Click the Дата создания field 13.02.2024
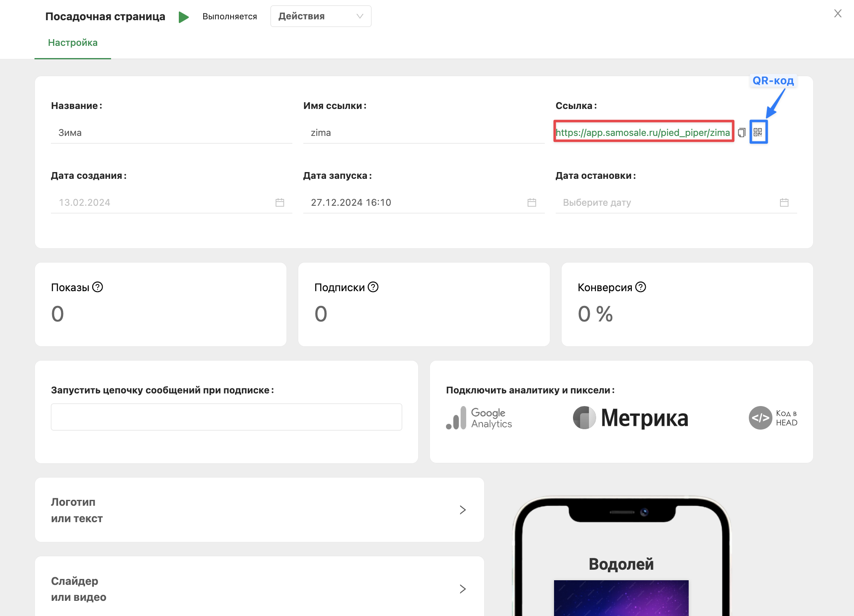The image size is (854, 616). click(171, 202)
